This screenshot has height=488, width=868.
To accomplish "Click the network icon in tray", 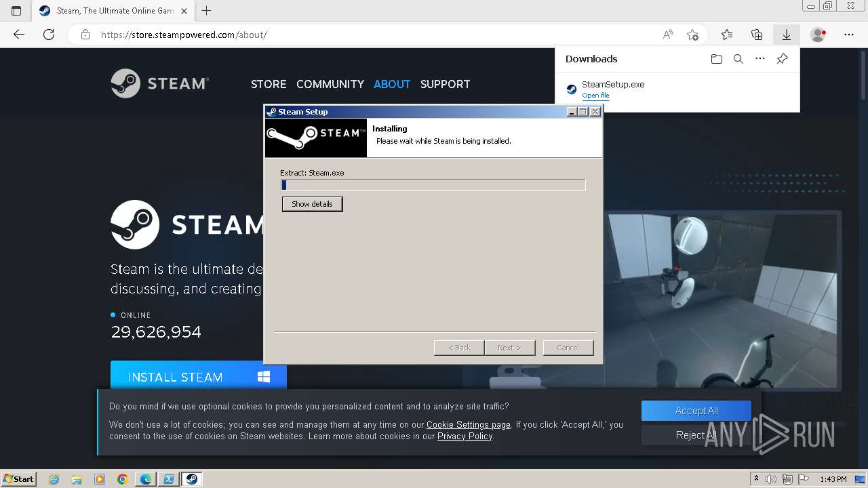I will click(787, 479).
